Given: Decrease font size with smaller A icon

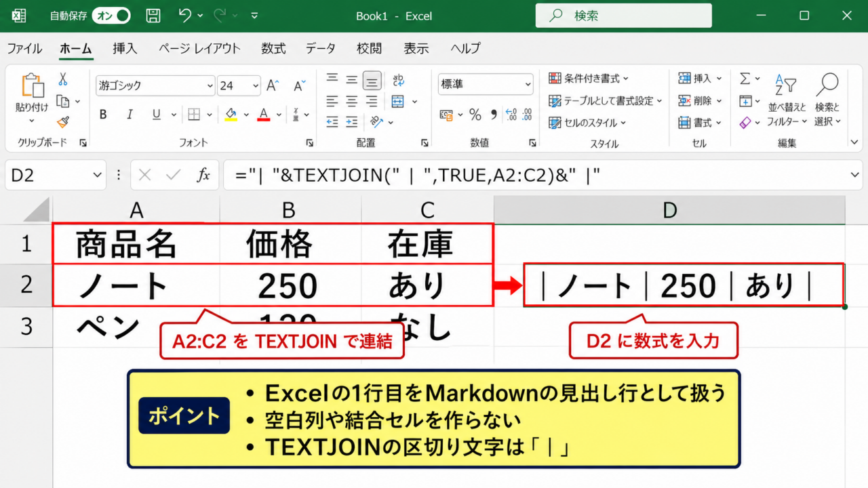Looking at the screenshot, I should point(299,85).
